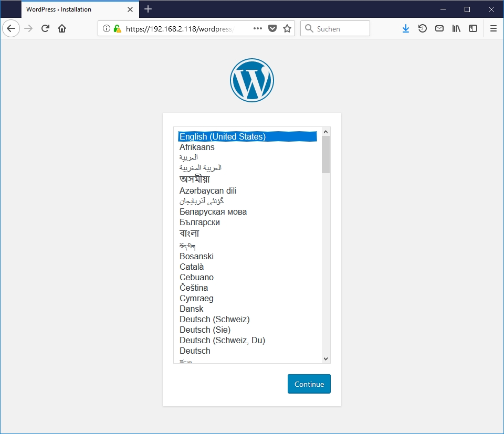Click the mail envelope toolbar icon

pyautogui.click(x=439, y=28)
